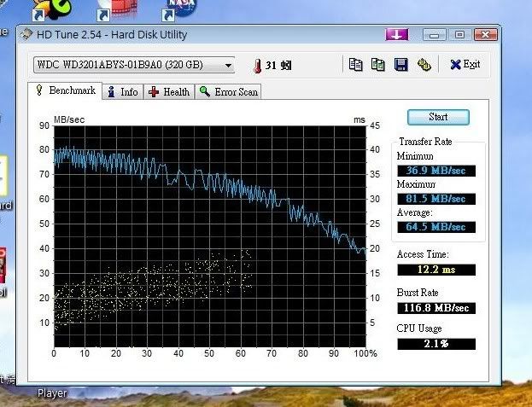Click the Transfer Rate group label
This screenshot has width=532, height=407.
(x=425, y=142)
